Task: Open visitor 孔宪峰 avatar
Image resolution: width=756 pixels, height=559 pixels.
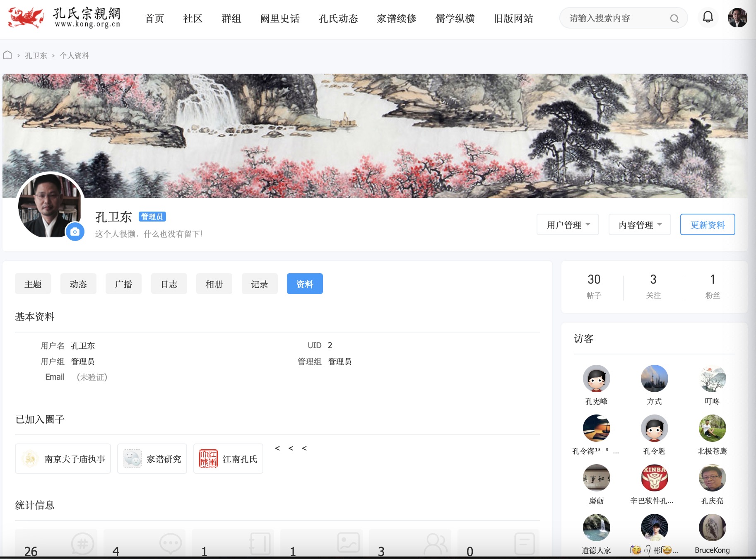Action: click(596, 378)
